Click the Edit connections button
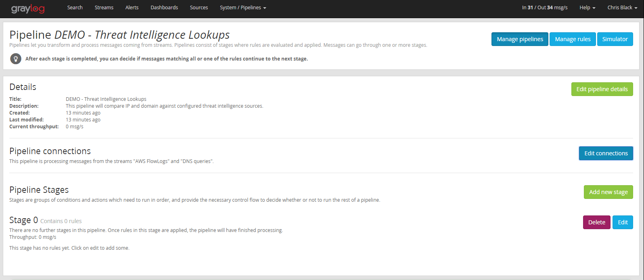The height and width of the screenshot is (280, 644). pyautogui.click(x=606, y=153)
